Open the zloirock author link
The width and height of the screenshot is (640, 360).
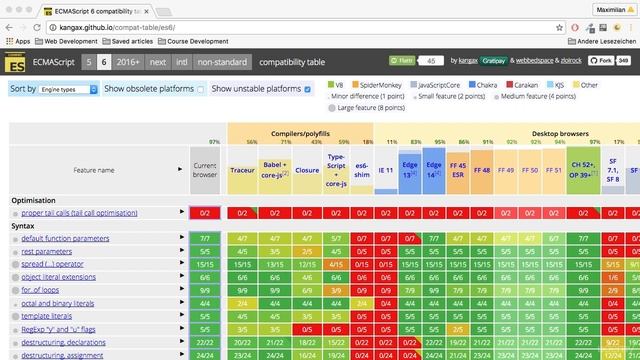pyautogui.click(x=571, y=61)
